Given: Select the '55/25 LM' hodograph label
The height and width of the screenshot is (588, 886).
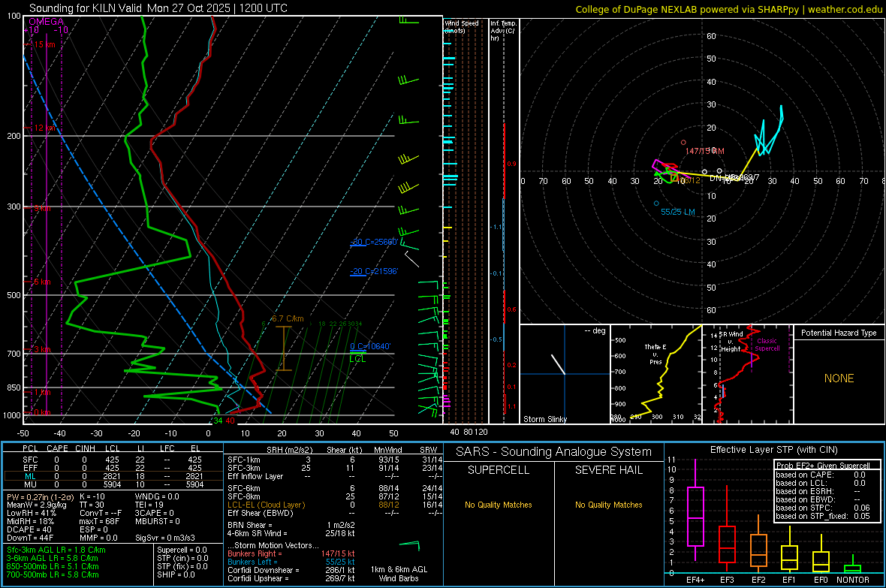Looking at the screenshot, I should tap(678, 212).
